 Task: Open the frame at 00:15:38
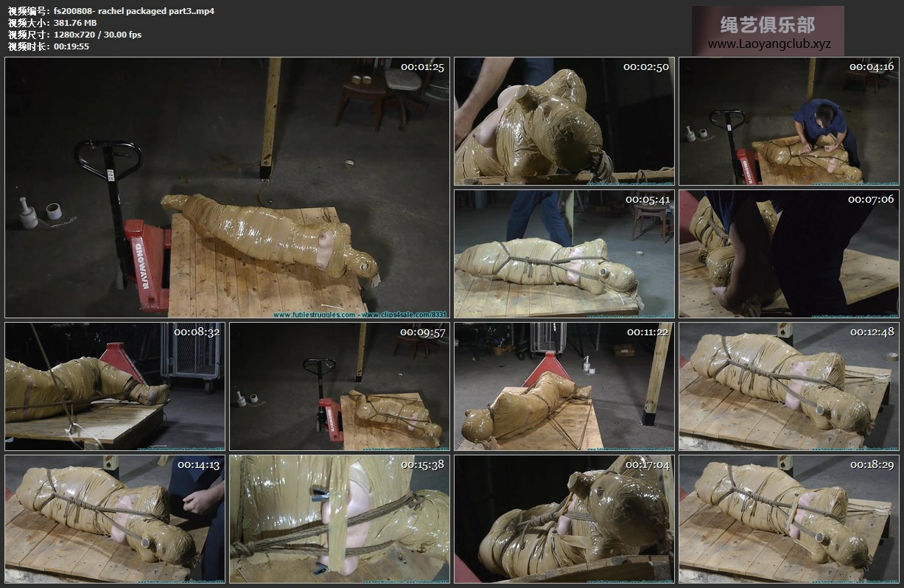point(339,519)
